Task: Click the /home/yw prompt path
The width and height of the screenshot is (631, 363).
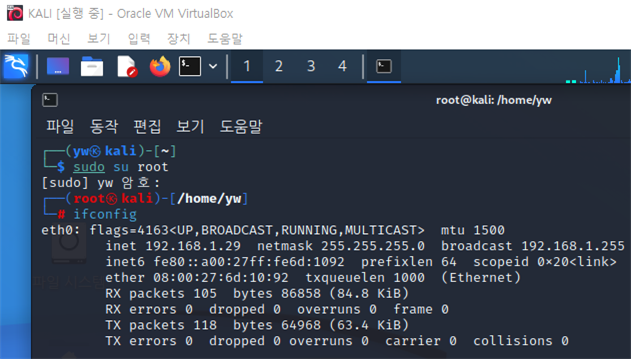Action: click(x=209, y=198)
